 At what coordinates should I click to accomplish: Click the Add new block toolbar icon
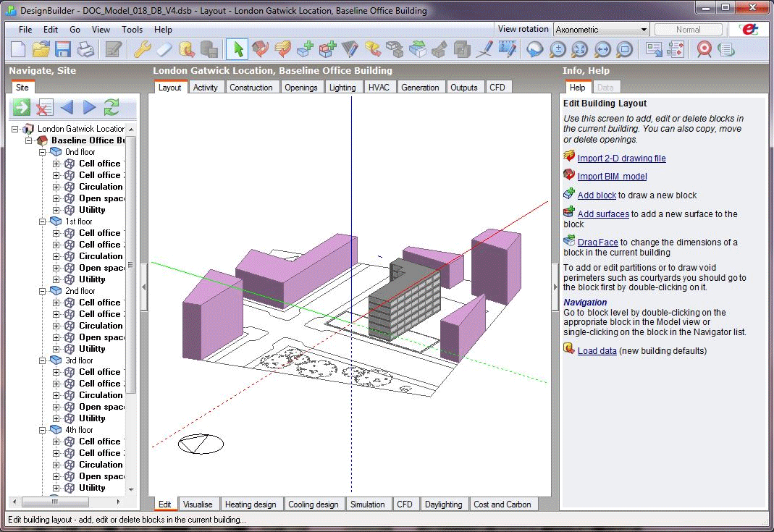305,49
